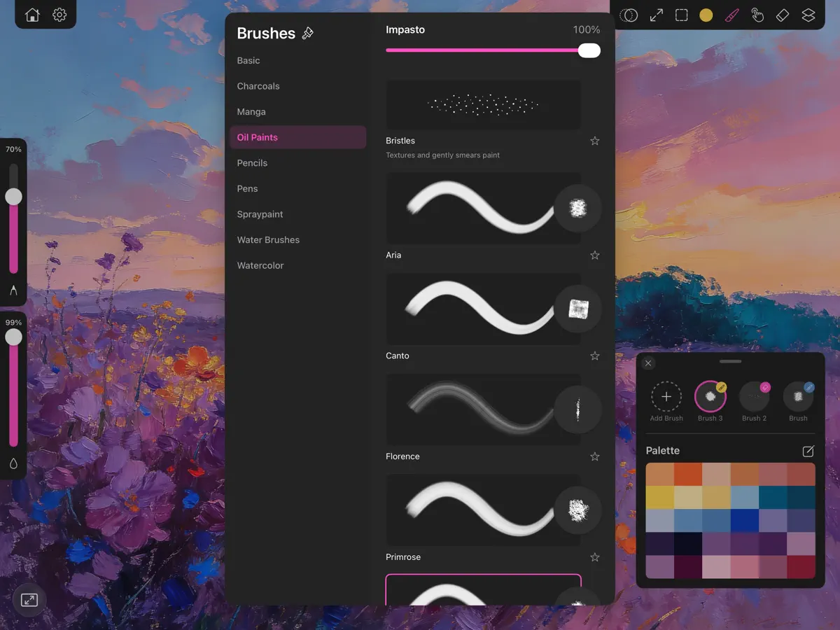Show the Spraypaint brushes
This screenshot has width=840, height=630.
[297, 214]
